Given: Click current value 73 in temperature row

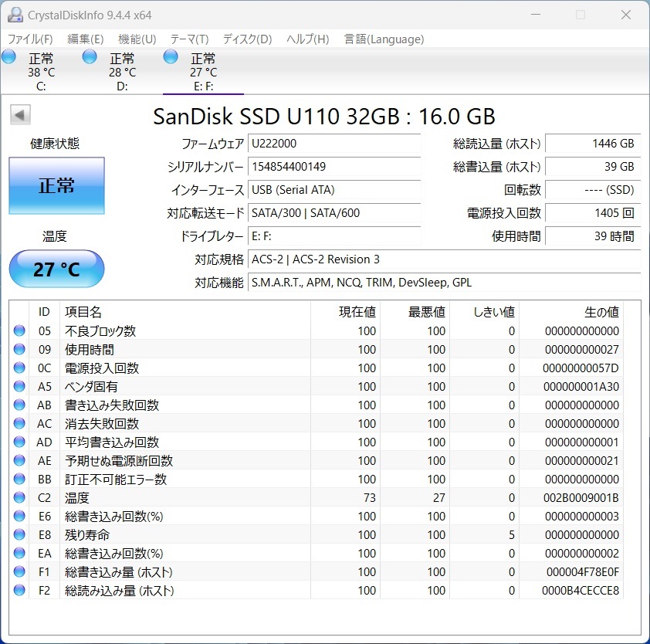Looking at the screenshot, I should (369, 497).
